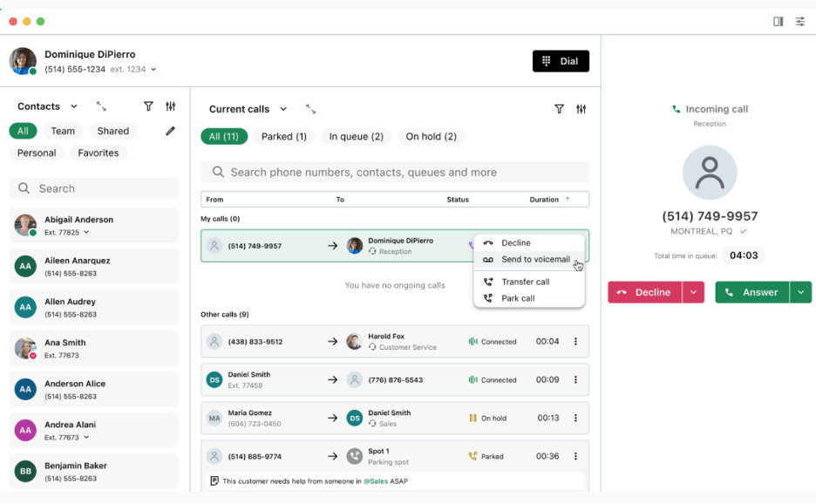816x504 pixels.
Task: Collapse Current calls panel with arrows icon
Action: point(310,109)
